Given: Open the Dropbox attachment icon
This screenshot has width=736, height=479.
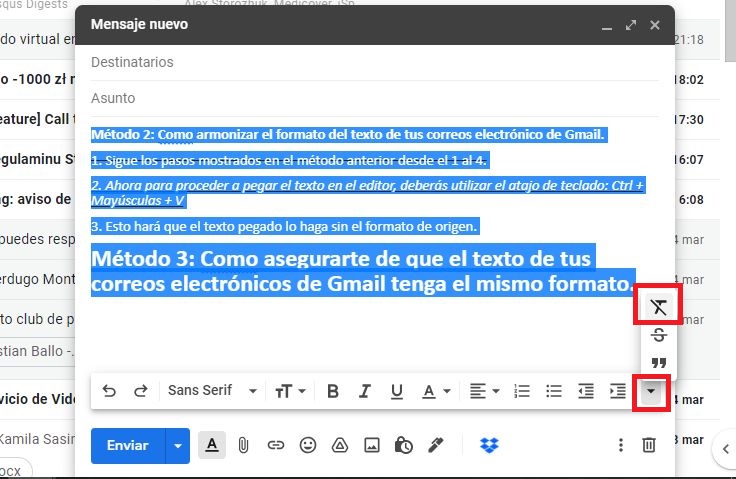Looking at the screenshot, I should (x=489, y=445).
